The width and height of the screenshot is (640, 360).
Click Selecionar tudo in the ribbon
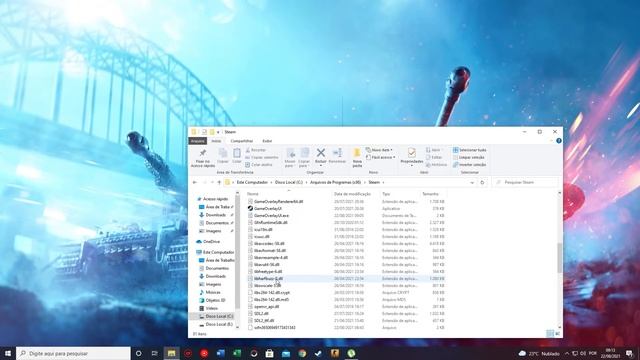click(469, 150)
